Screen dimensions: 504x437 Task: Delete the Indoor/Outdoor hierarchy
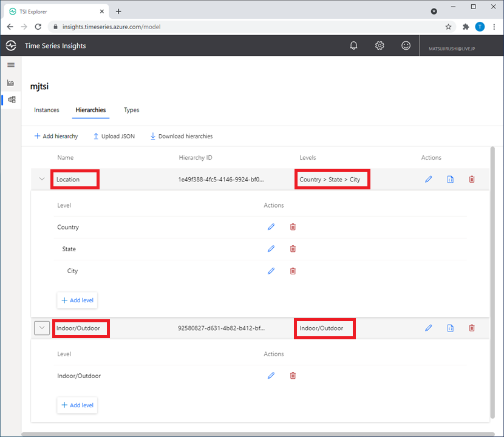point(472,328)
